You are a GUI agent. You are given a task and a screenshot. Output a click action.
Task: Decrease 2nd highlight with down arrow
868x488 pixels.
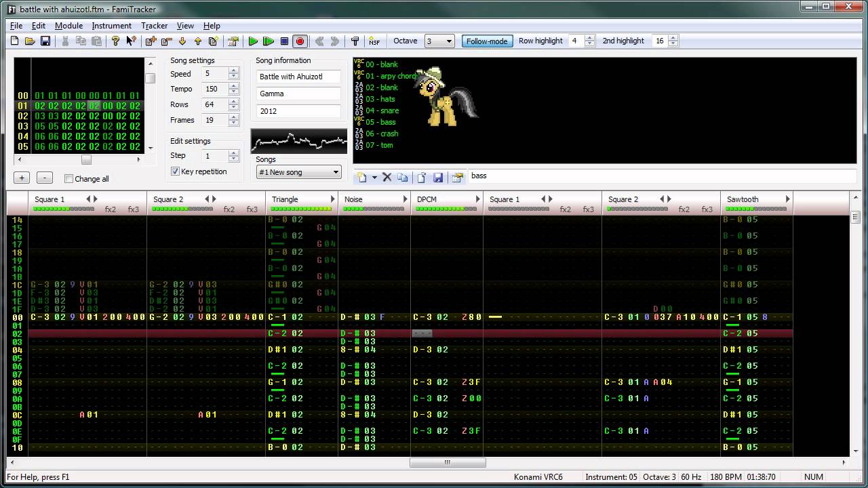pos(673,44)
